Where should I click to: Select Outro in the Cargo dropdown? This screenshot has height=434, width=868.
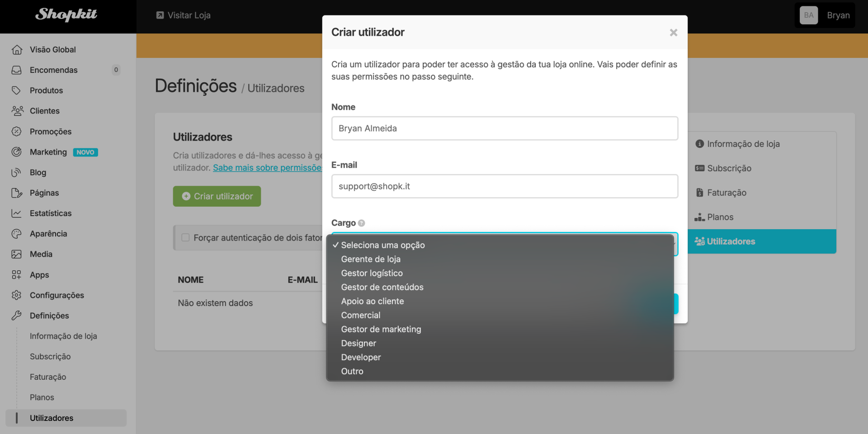[x=352, y=371]
